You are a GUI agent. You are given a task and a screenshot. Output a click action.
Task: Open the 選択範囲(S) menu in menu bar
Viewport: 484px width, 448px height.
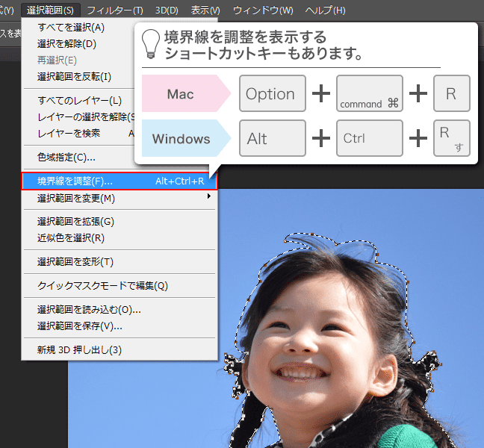[50, 10]
